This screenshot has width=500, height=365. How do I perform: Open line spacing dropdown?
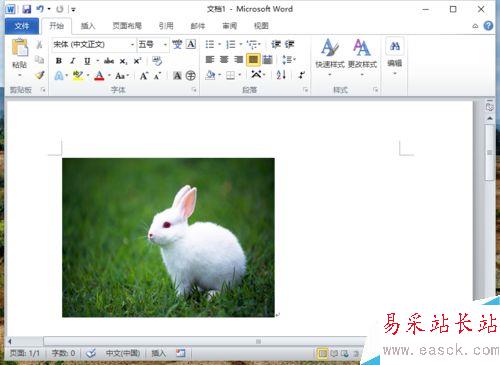coord(289,60)
